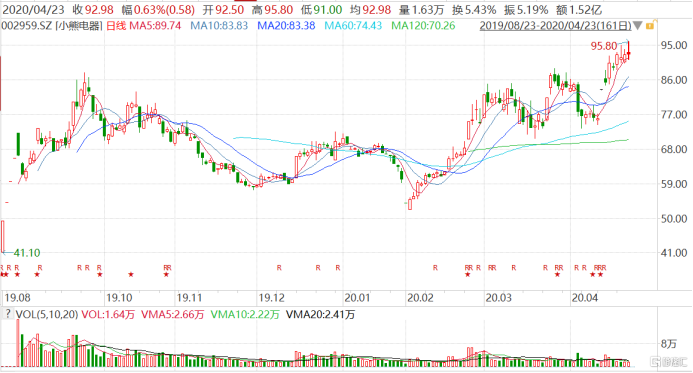693x373 pixels.
Task: Click the 20.03 date axis label
Action: pyautogui.click(x=499, y=297)
